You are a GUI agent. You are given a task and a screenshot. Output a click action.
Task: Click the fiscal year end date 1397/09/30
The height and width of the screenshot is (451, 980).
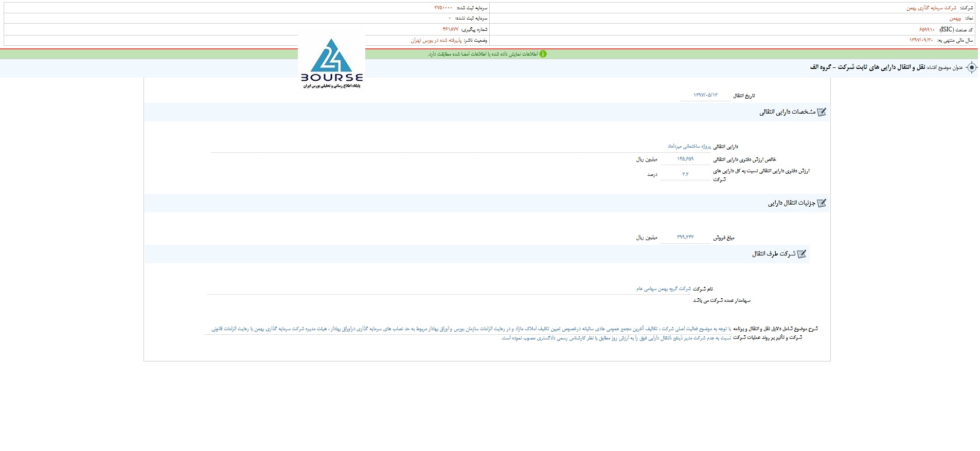coord(921,40)
